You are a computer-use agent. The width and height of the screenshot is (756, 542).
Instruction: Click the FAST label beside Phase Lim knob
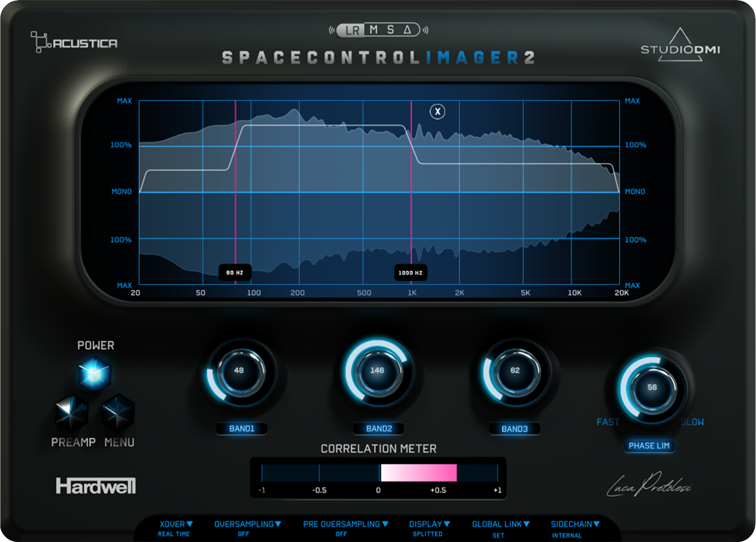pos(608,422)
